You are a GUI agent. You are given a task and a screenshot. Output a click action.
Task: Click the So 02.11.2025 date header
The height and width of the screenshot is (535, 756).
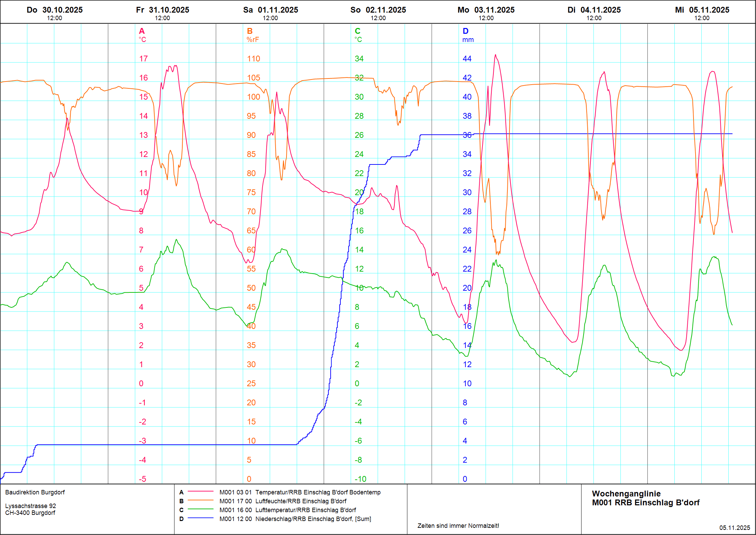pos(378,10)
